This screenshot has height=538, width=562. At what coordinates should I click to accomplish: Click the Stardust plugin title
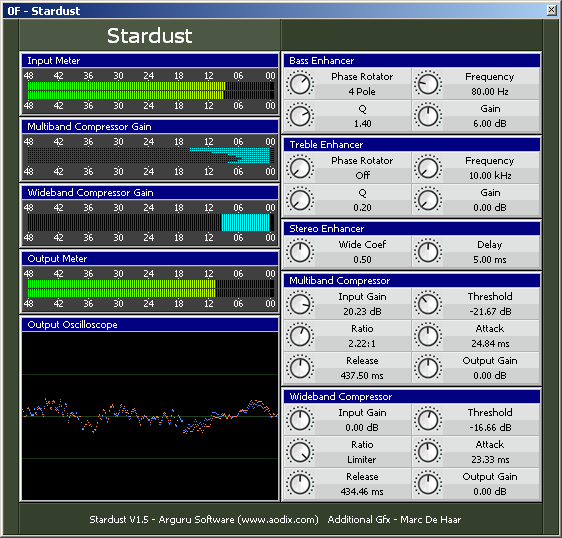point(149,35)
